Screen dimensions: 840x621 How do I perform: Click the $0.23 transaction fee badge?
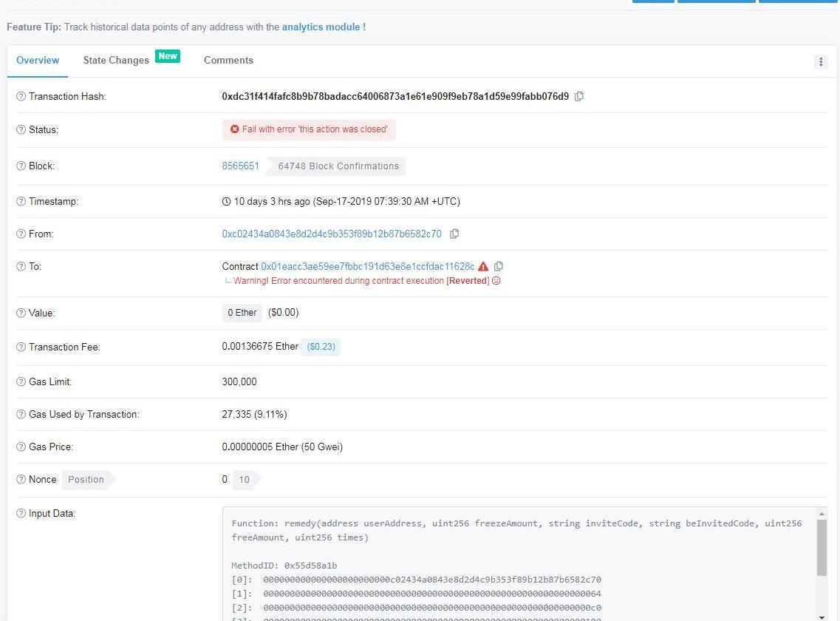pos(320,347)
